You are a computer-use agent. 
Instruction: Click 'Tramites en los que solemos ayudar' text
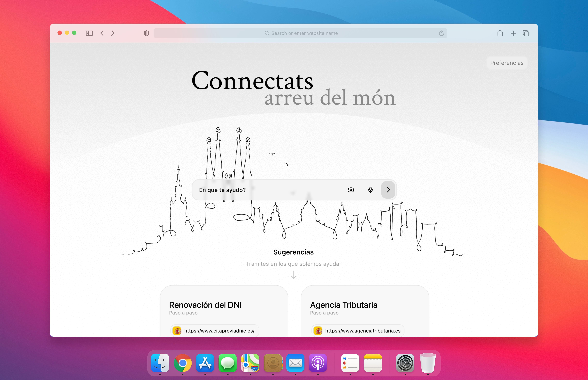pos(294,264)
